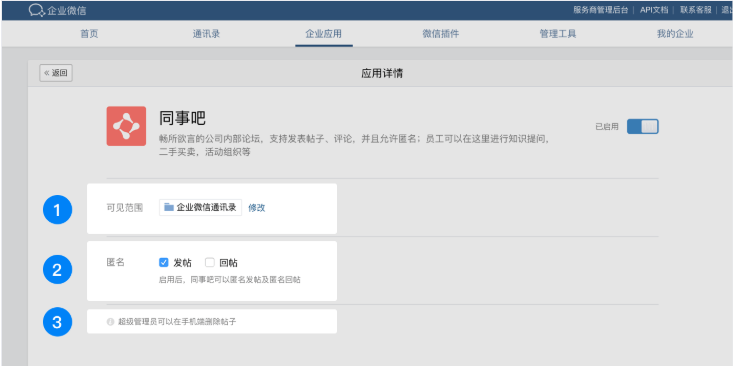
Task: Open the 首页 tab
Action: pos(89,34)
